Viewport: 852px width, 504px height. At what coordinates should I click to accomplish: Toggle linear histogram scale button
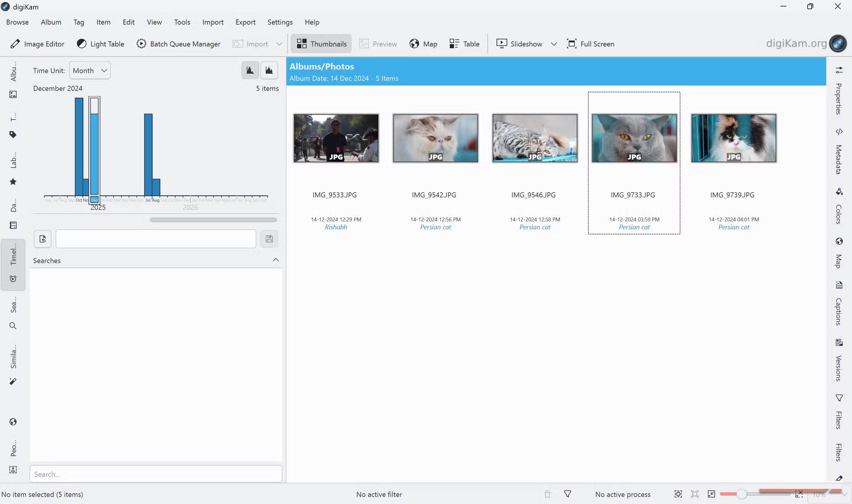coord(250,70)
